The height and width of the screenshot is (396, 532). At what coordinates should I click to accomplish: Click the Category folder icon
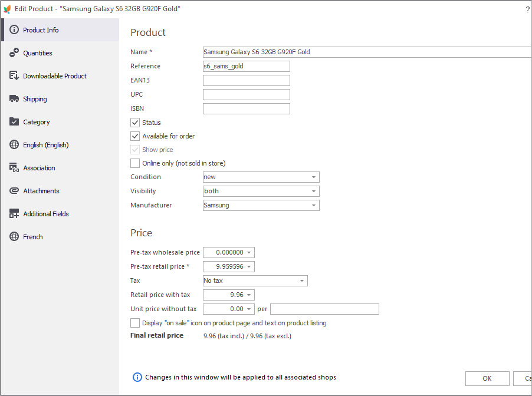coord(14,121)
